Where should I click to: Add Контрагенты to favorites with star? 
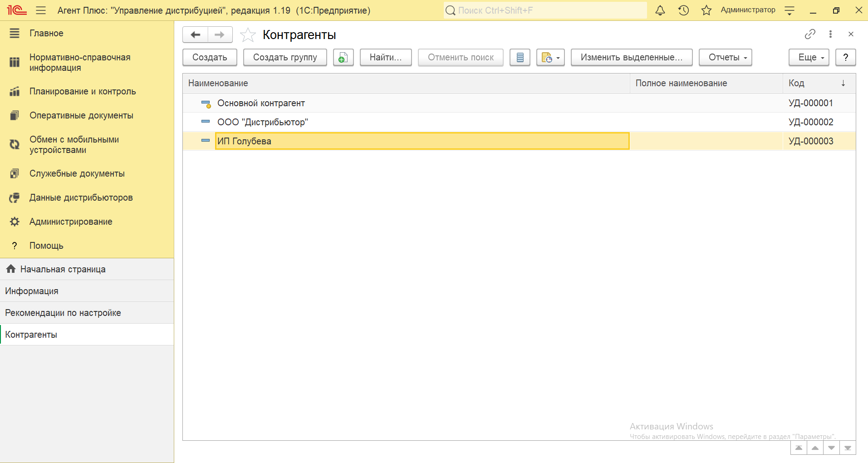tap(248, 34)
